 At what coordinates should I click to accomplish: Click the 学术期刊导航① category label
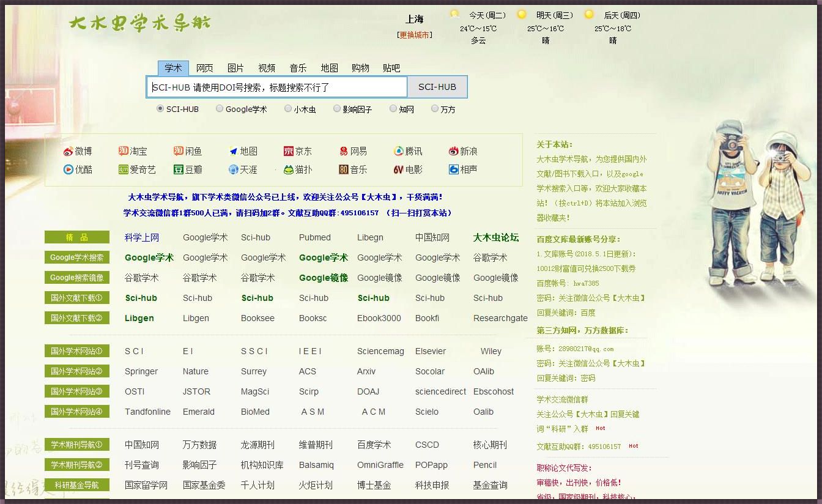77,445
